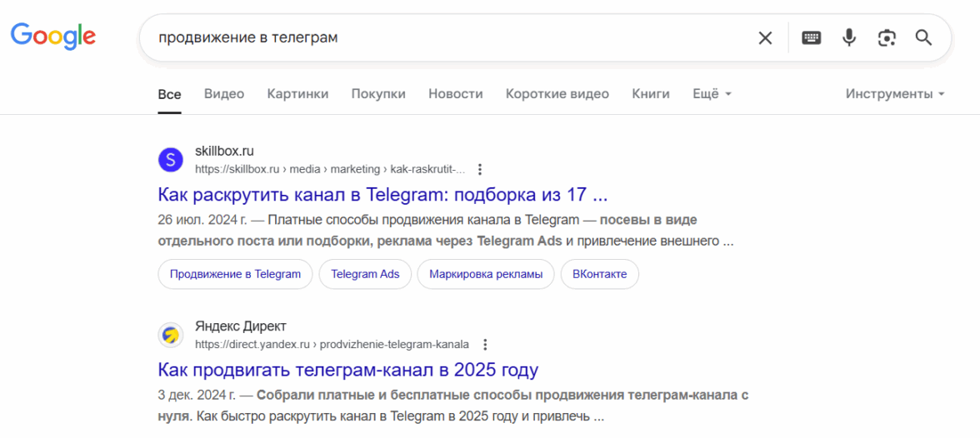The height and width of the screenshot is (438, 980).
Task: Click the magnifying glass search button
Action: (923, 37)
